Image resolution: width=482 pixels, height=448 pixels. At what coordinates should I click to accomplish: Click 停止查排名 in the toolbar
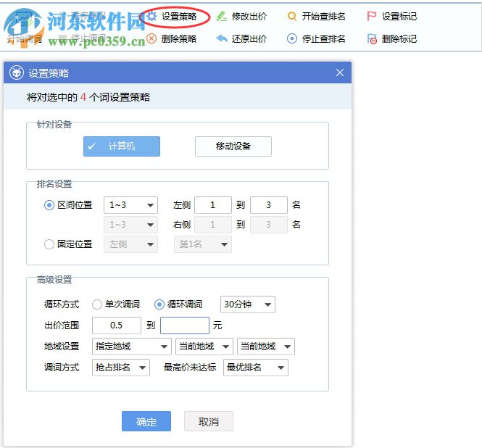point(323,38)
